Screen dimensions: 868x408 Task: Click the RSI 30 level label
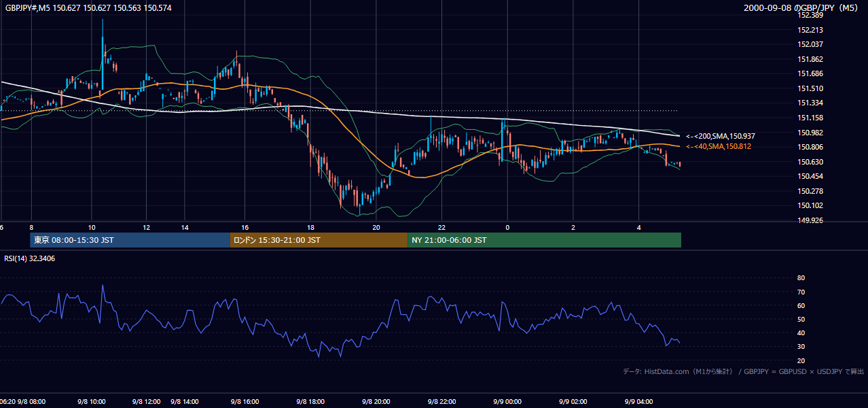[x=801, y=347]
